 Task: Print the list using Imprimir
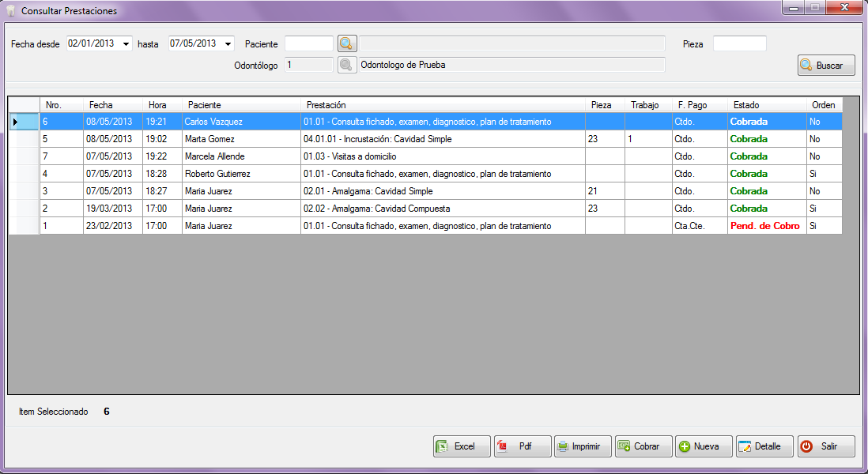(583, 446)
